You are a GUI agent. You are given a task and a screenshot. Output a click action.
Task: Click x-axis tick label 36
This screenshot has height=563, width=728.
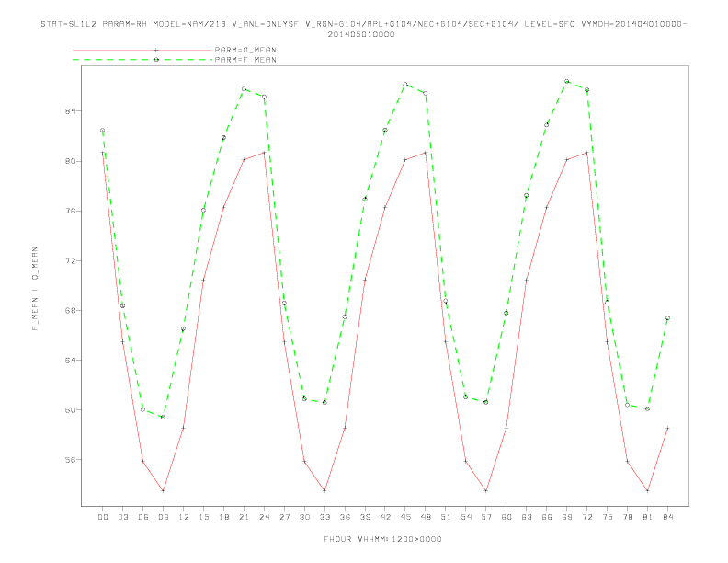(345, 517)
